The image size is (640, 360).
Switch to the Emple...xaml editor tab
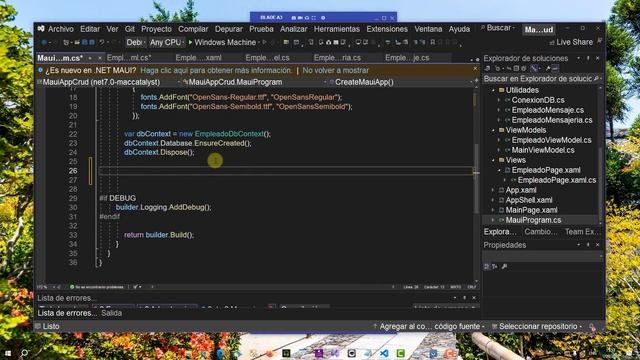pyautogui.click(x=198, y=58)
